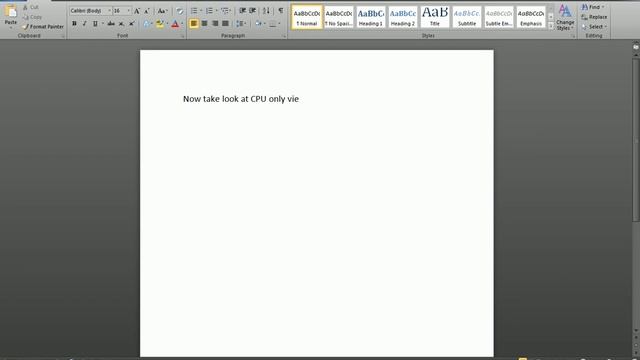Image resolution: width=640 pixels, height=360 pixels.
Task: Decrease paragraph indent
Action: point(242,11)
